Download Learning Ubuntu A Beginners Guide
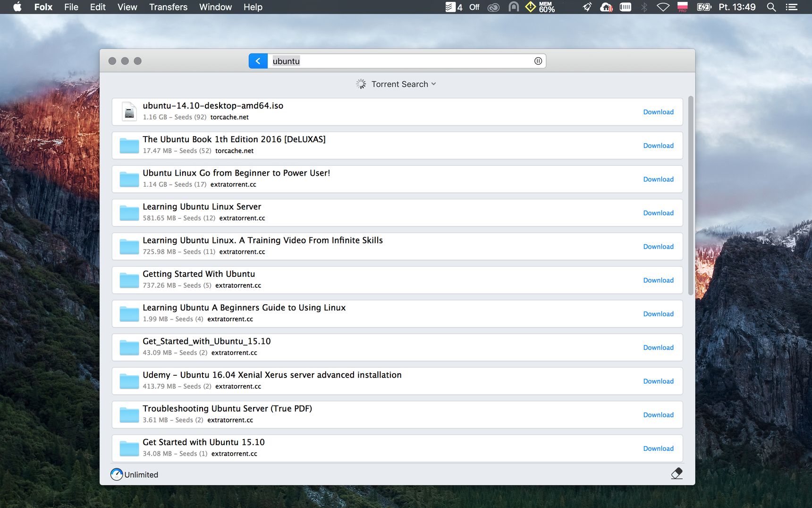The height and width of the screenshot is (508, 812). [658, 314]
